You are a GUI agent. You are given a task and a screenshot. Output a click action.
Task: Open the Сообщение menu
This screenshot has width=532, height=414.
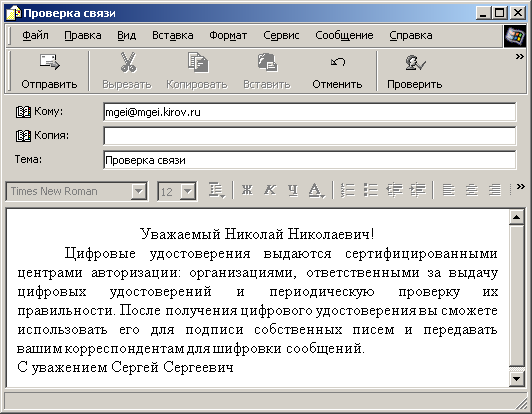pyautogui.click(x=344, y=35)
